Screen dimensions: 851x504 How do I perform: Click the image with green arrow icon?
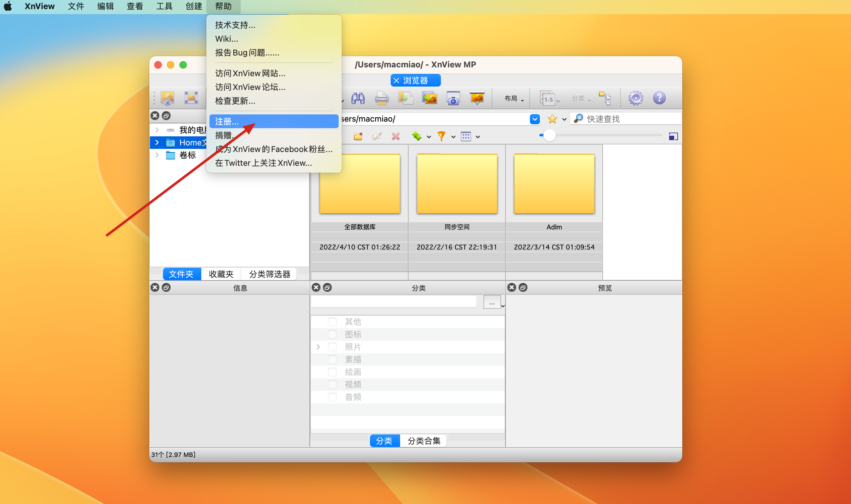click(406, 98)
